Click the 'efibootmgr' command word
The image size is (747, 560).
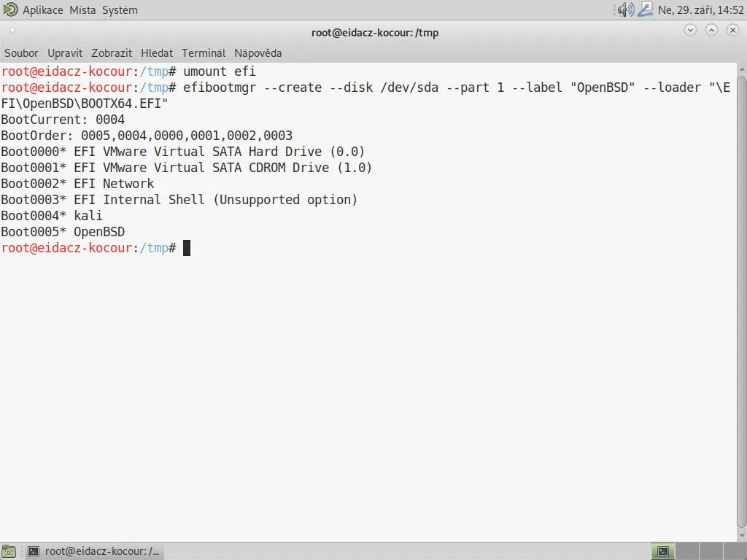pyautogui.click(x=220, y=87)
